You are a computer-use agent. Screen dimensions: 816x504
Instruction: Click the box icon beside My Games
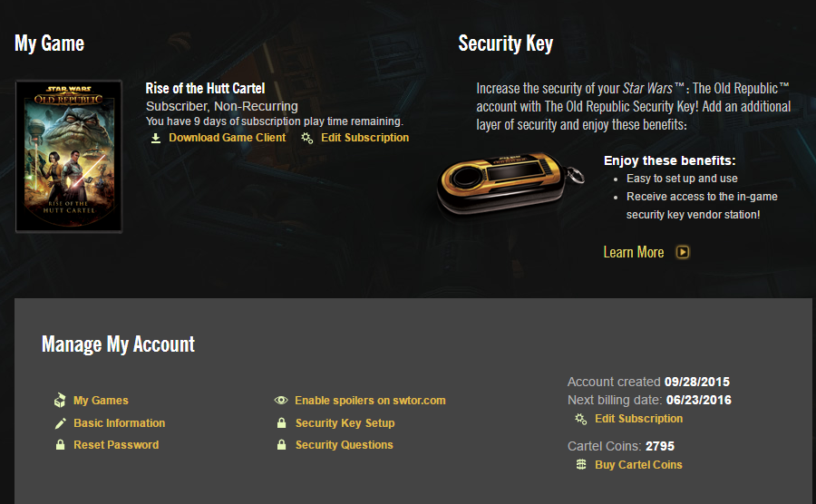(x=60, y=401)
